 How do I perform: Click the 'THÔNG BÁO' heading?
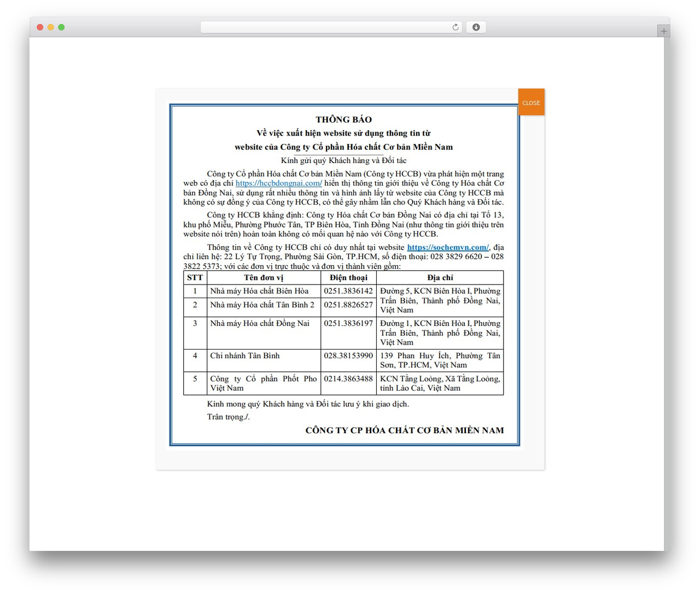click(x=343, y=119)
